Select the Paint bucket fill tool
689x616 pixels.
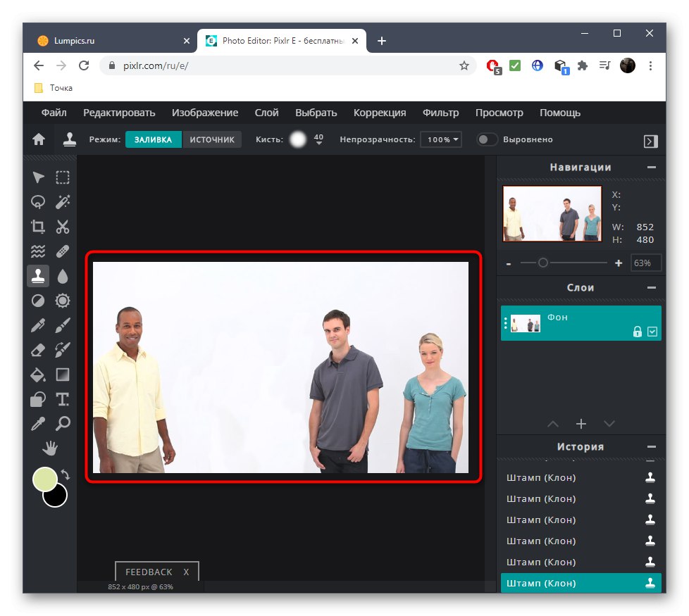(x=38, y=375)
